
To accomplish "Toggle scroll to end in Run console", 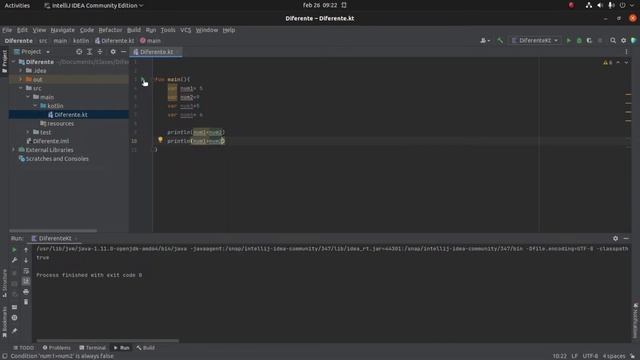I will point(26,281).
